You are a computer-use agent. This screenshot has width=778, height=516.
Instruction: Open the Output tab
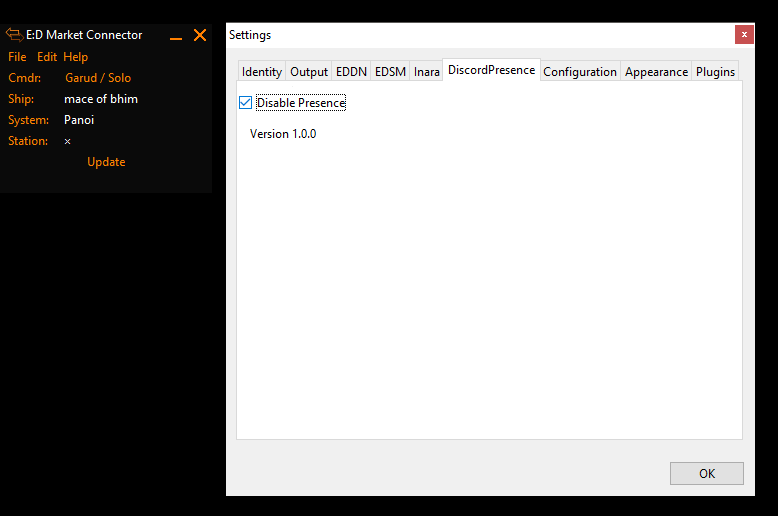(309, 72)
